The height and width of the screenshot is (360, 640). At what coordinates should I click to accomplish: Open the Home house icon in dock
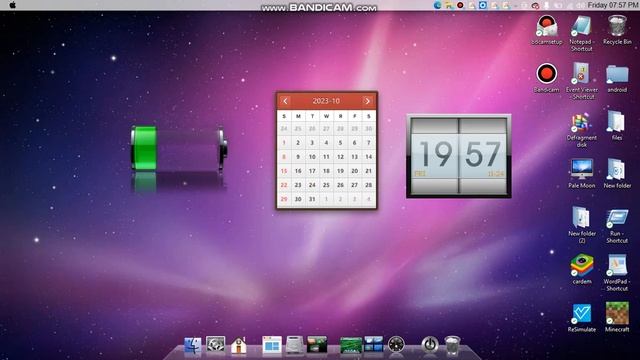[239, 345]
